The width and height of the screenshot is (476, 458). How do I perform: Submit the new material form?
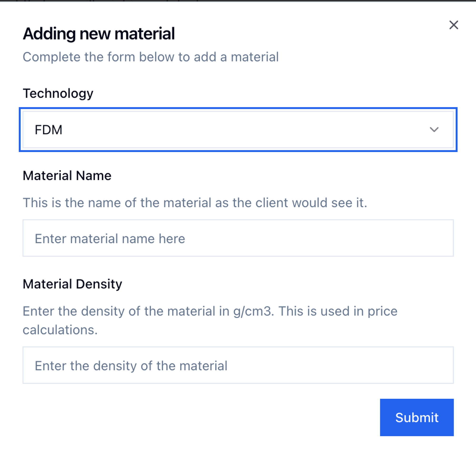(416, 417)
